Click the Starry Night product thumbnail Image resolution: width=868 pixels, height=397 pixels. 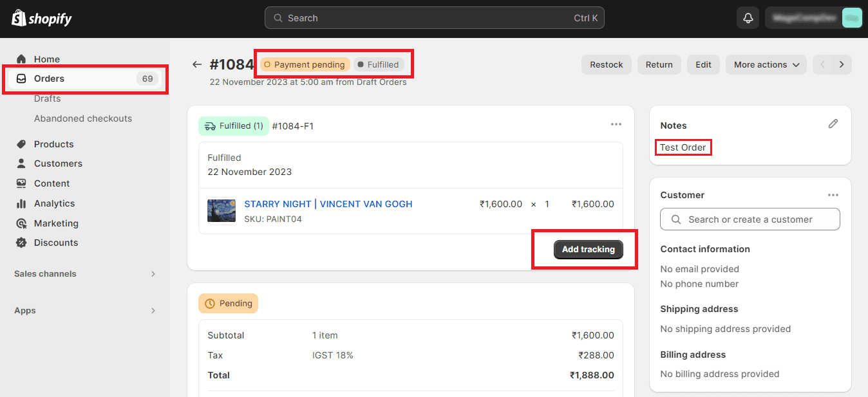221,210
